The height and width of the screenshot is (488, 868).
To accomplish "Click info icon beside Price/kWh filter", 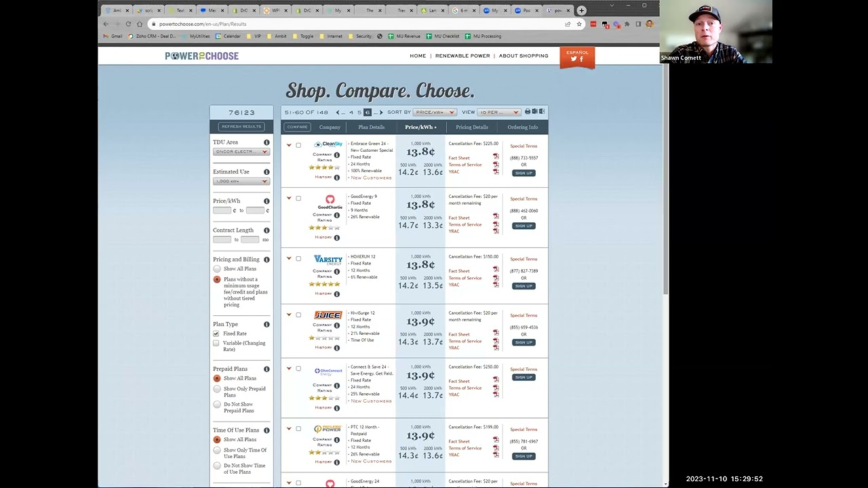I will 267,201.
